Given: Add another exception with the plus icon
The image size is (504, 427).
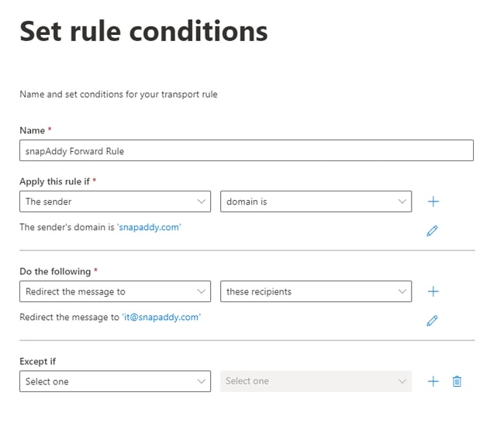Looking at the screenshot, I should (x=433, y=381).
